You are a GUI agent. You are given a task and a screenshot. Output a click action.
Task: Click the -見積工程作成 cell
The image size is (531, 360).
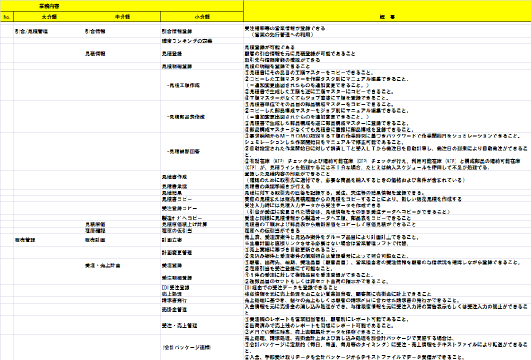click(184, 85)
